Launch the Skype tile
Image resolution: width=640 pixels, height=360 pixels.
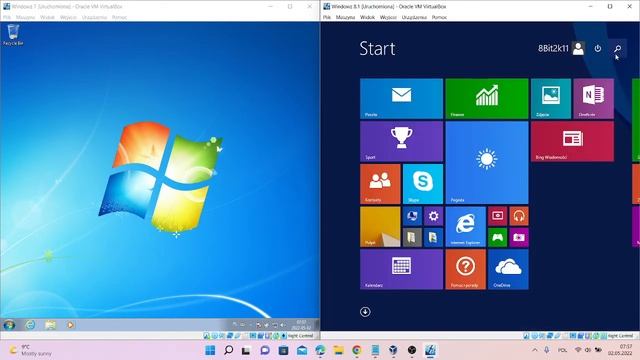(422, 184)
